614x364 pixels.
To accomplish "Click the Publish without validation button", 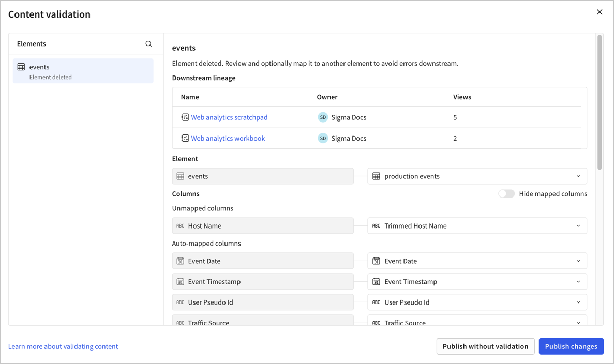I will tap(485, 346).
